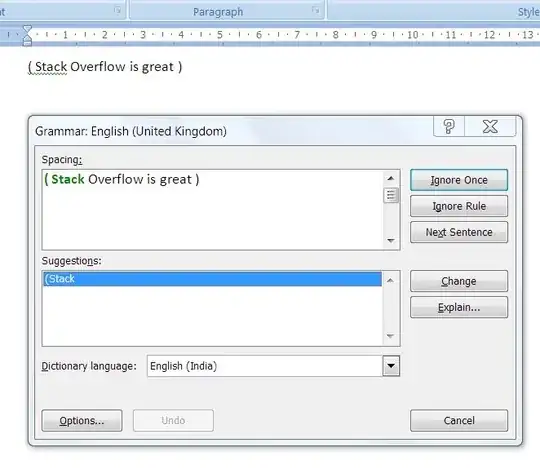Open the Paragraph dialog launcher icon
The image size is (540, 474).
[x=315, y=10]
